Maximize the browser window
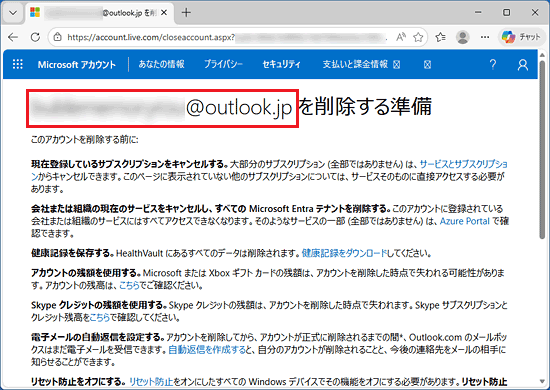This screenshot has width=550, height=390. click(x=507, y=13)
